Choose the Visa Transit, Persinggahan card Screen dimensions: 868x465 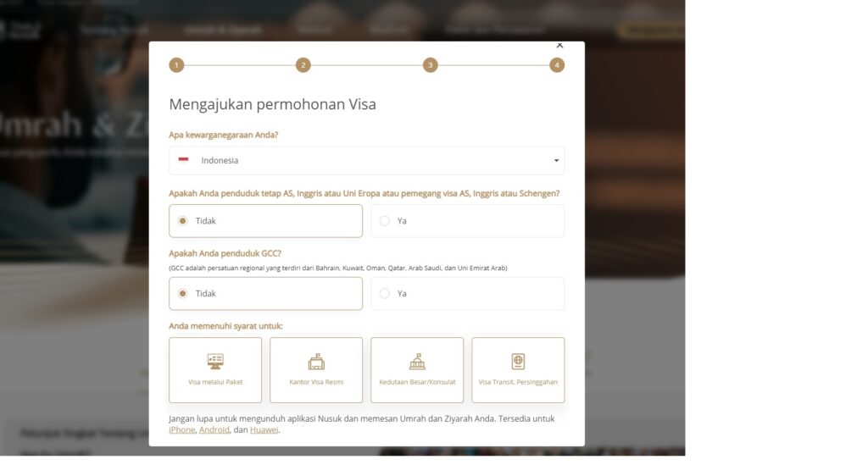click(x=518, y=370)
